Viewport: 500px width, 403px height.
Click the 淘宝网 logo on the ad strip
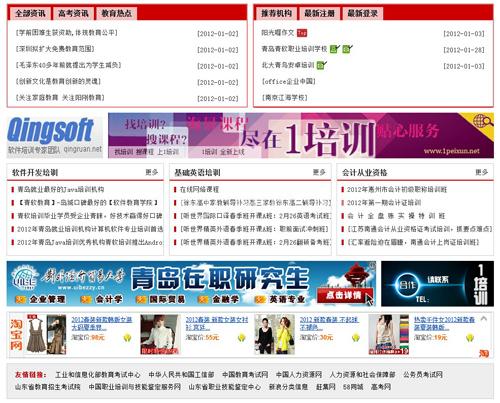[16, 334]
